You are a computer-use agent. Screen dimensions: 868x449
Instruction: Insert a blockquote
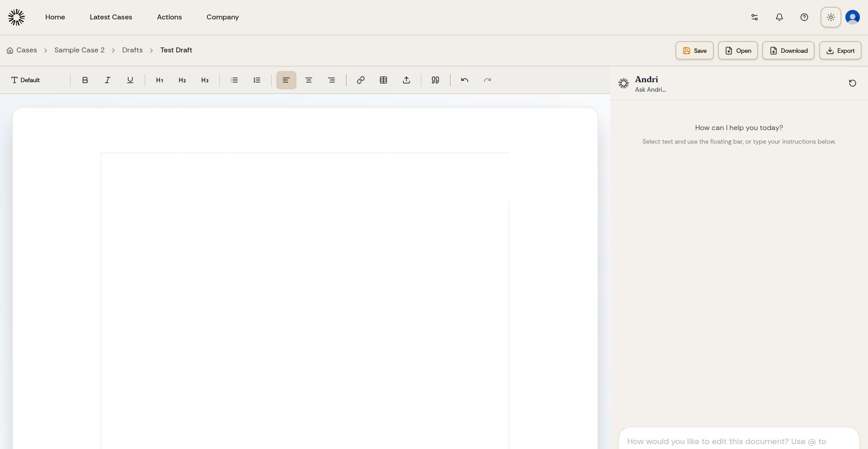pos(434,80)
